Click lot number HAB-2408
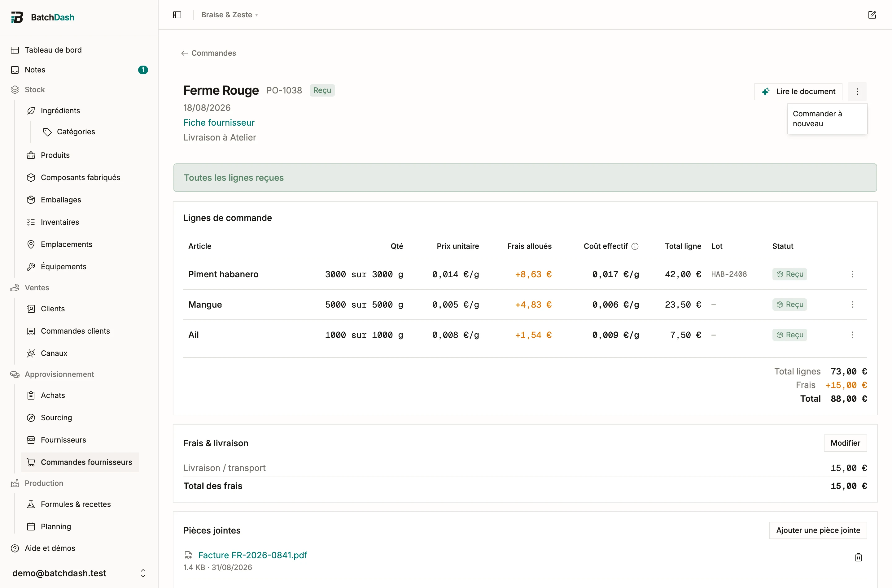The width and height of the screenshot is (892, 588). point(729,274)
